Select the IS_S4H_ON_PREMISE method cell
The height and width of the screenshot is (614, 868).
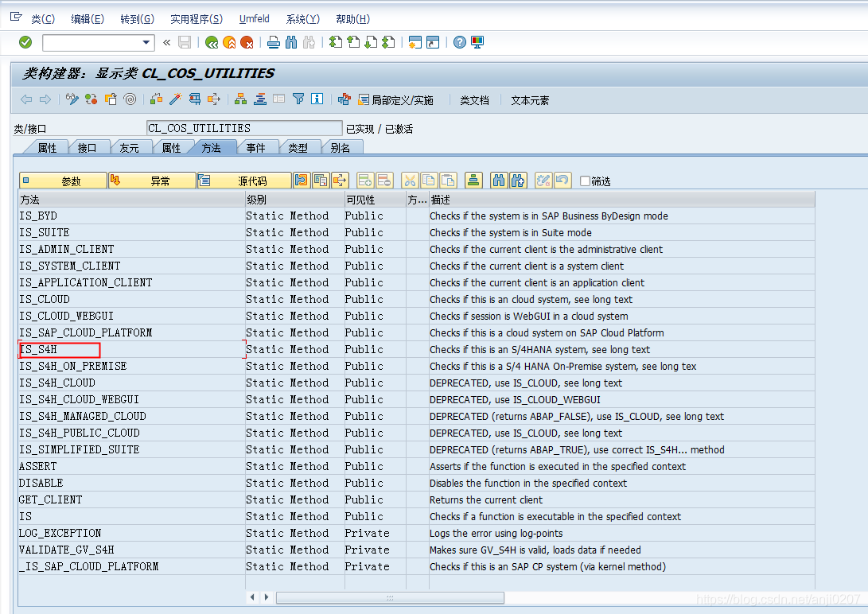pos(132,366)
